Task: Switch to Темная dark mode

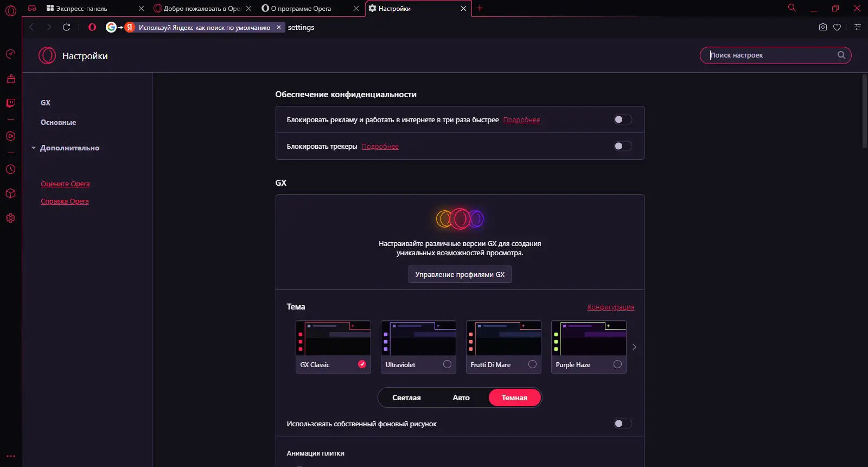Action: (x=515, y=397)
